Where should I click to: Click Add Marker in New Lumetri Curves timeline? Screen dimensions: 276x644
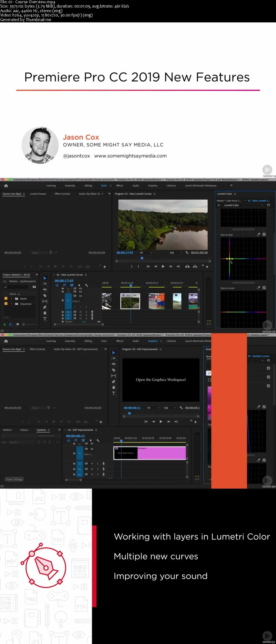(x=79, y=285)
